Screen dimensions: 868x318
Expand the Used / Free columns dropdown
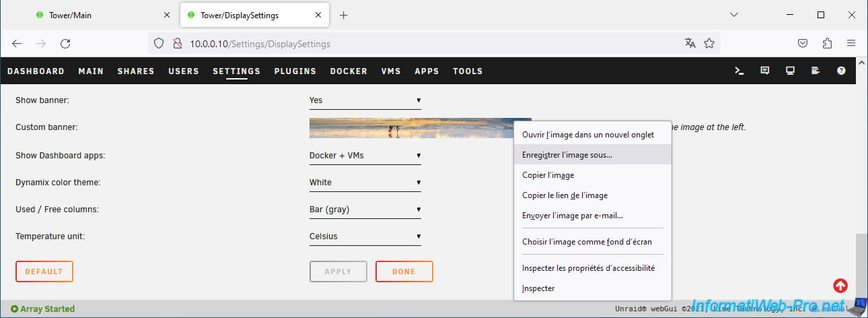(365, 210)
